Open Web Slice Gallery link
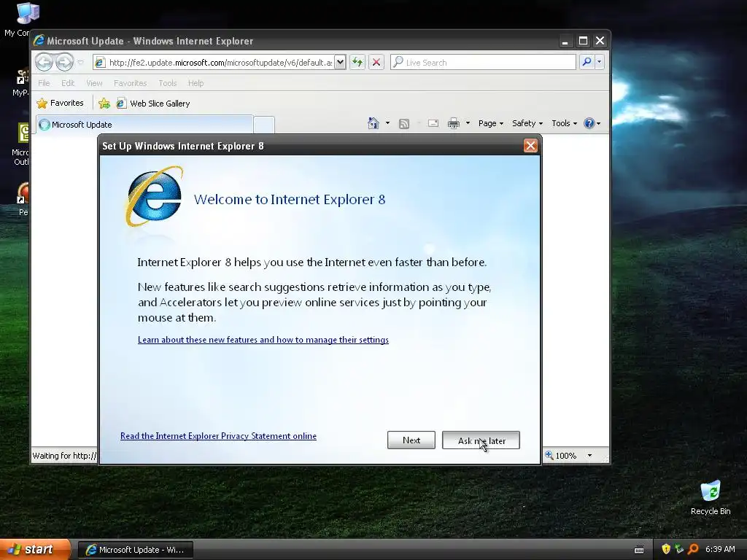This screenshot has height=560, width=747. tap(153, 104)
